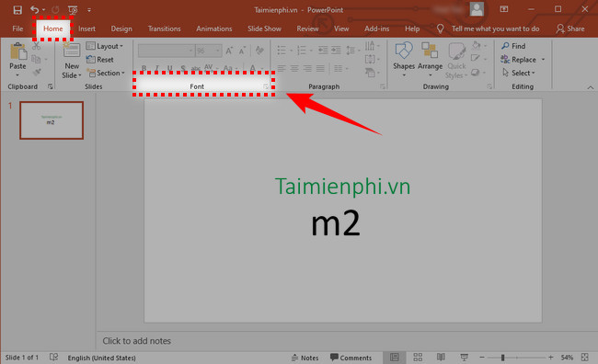The image size is (598, 364).
Task: Decrease font size with the small A icon
Action: click(x=242, y=51)
